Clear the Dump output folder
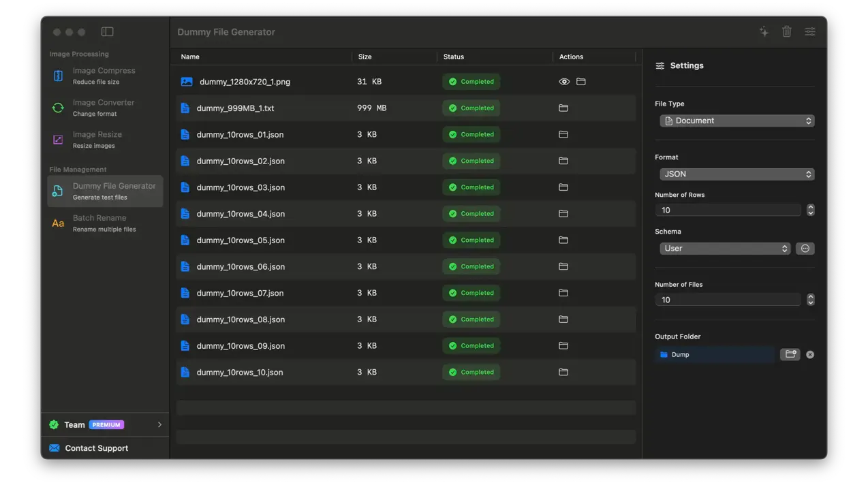 pyautogui.click(x=810, y=355)
